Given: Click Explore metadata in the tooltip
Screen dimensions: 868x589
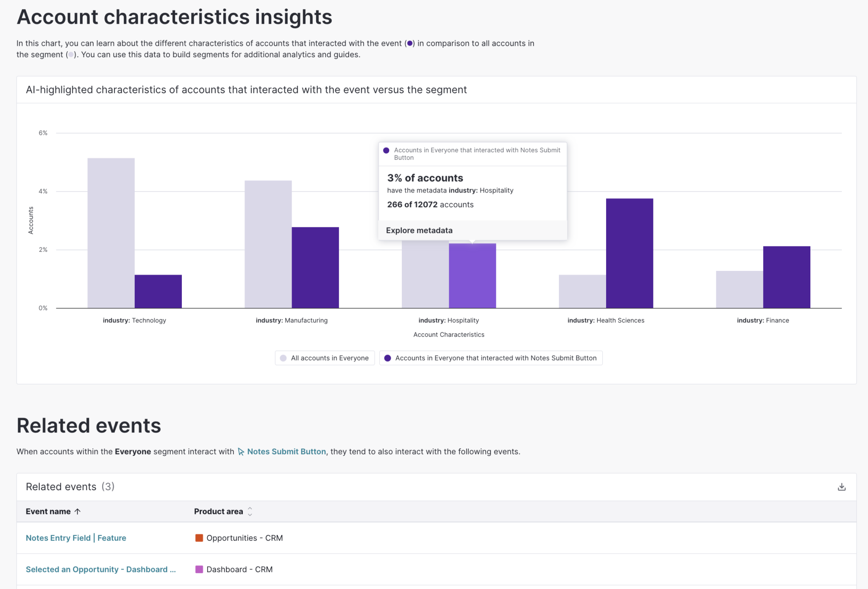Looking at the screenshot, I should pyautogui.click(x=419, y=230).
